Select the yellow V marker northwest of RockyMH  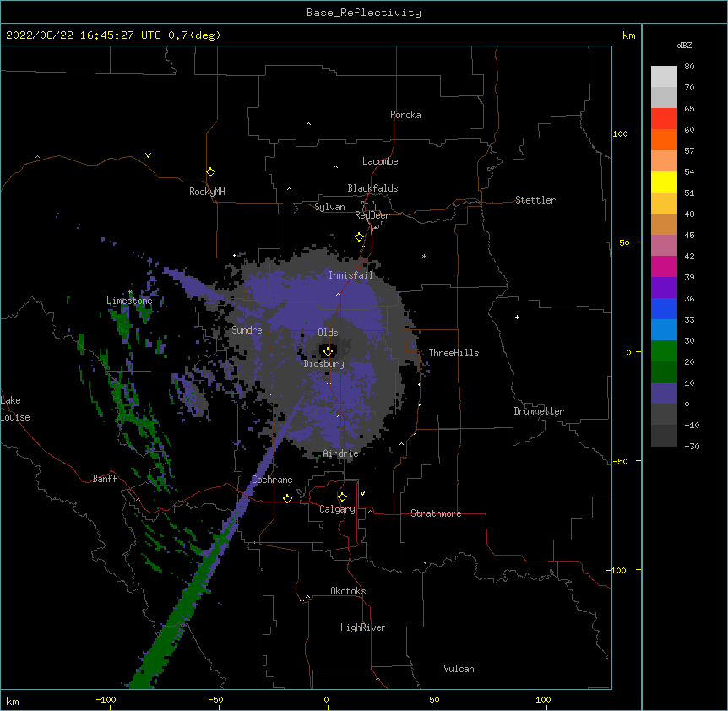(x=148, y=155)
